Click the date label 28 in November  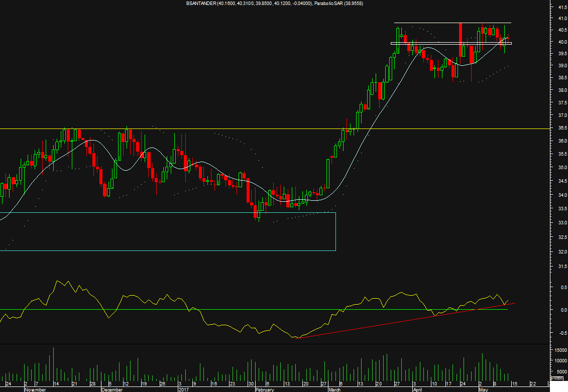coord(93,384)
